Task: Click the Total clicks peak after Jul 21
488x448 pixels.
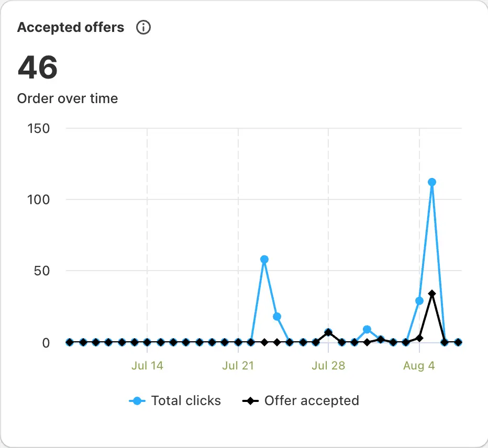Action: 264,259
